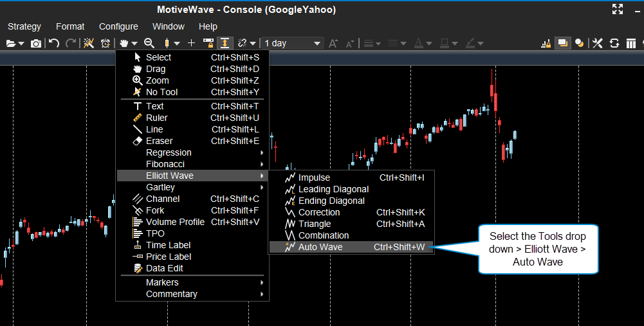
Task: Click the refresh arrows icon
Action: click(614, 43)
